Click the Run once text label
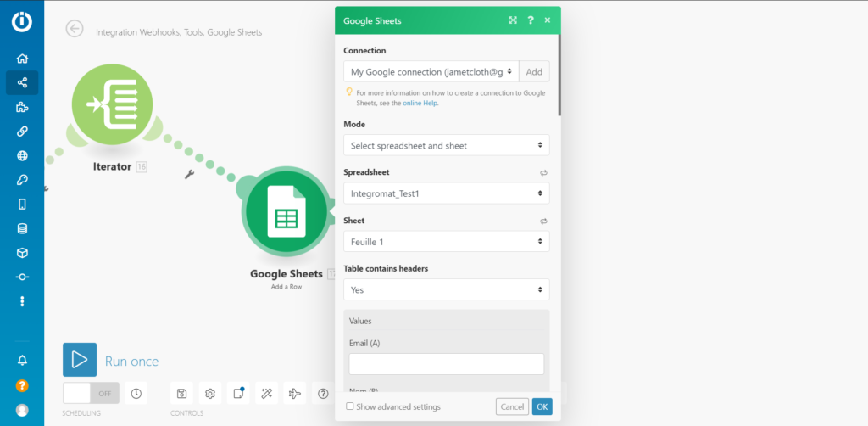 point(131,362)
